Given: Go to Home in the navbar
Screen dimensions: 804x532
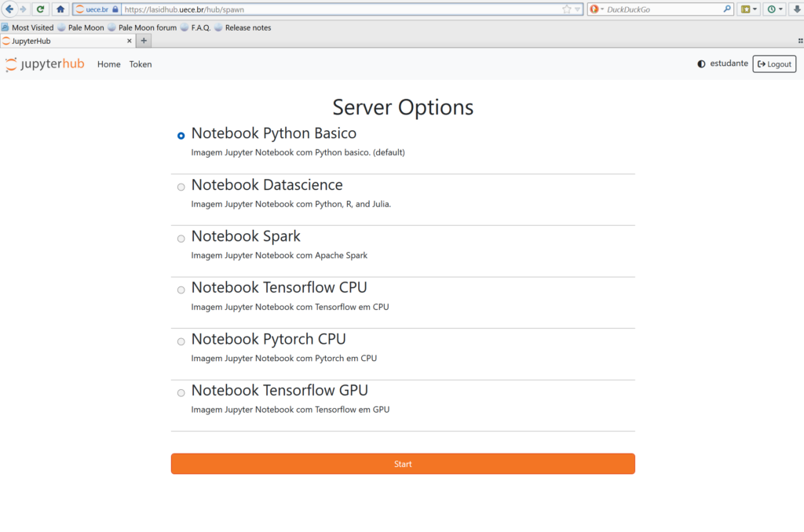Looking at the screenshot, I should click(x=108, y=64).
